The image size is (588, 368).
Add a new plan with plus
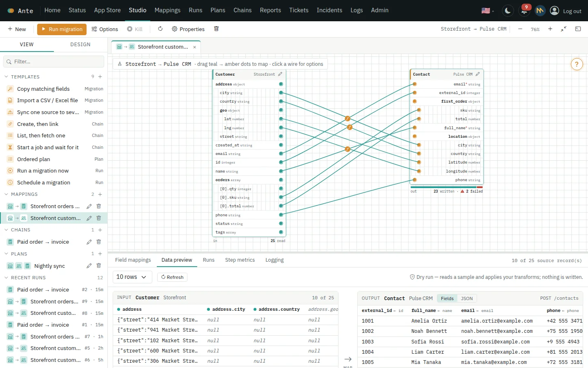[100, 254]
